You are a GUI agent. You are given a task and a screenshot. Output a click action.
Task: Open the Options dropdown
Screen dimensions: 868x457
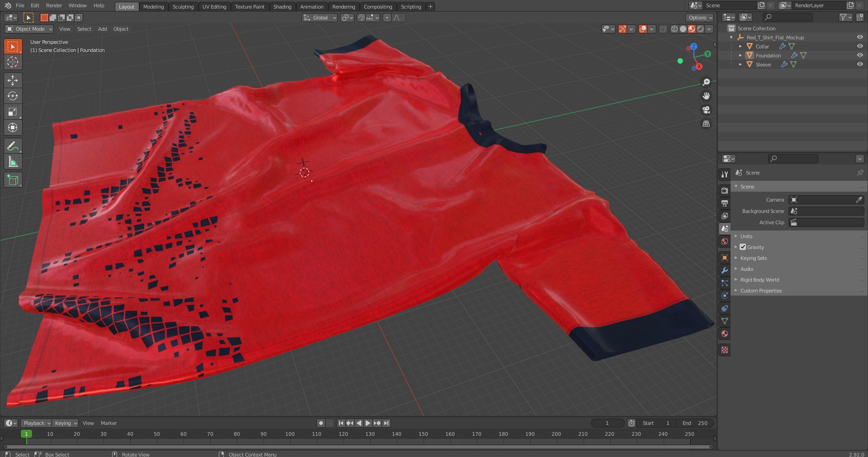(x=700, y=18)
